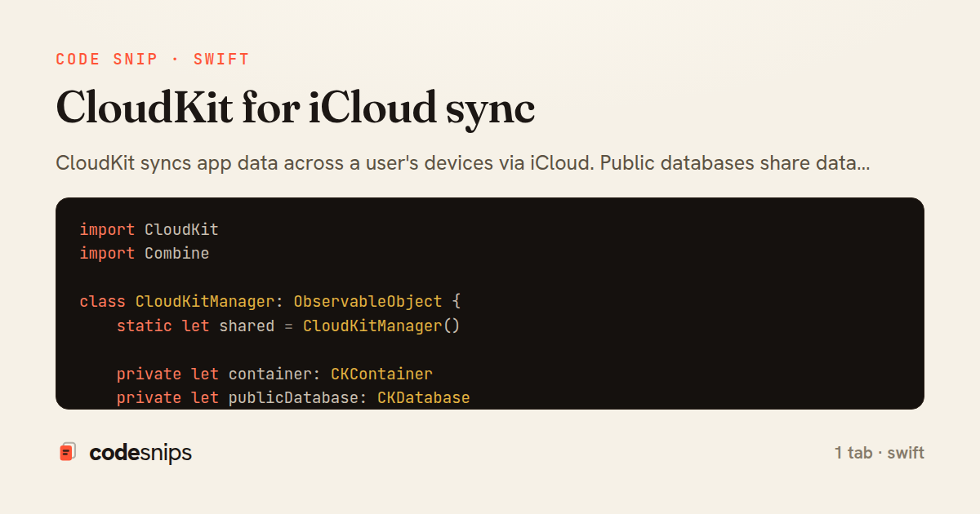Click the 'CODE SNIP · SWIFT' label
Image resolution: width=980 pixels, height=514 pixels.
coord(153,60)
